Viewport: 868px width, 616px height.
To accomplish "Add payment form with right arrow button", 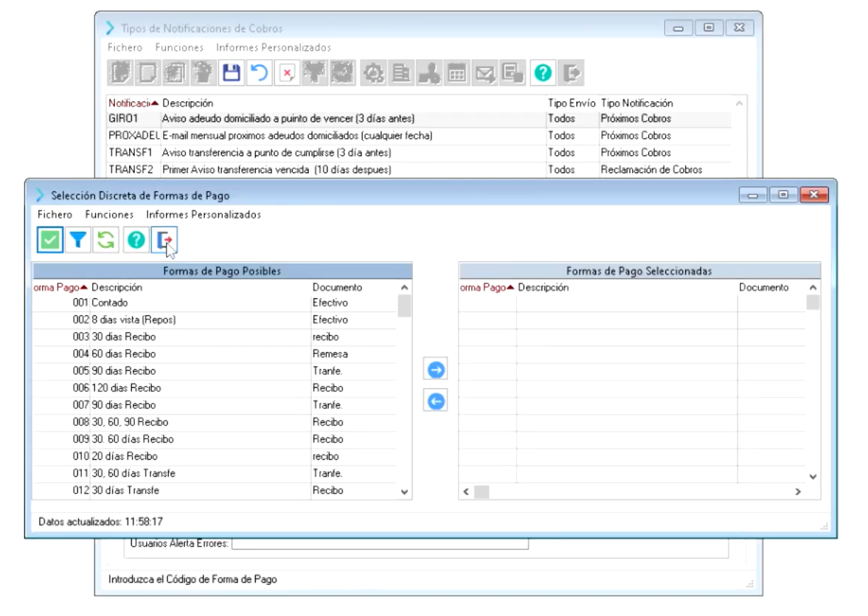I will pyautogui.click(x=436, y=370).
